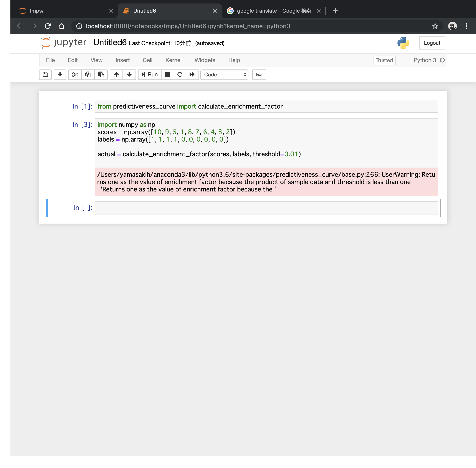Bookmark this page via star icon

[435, 26]
